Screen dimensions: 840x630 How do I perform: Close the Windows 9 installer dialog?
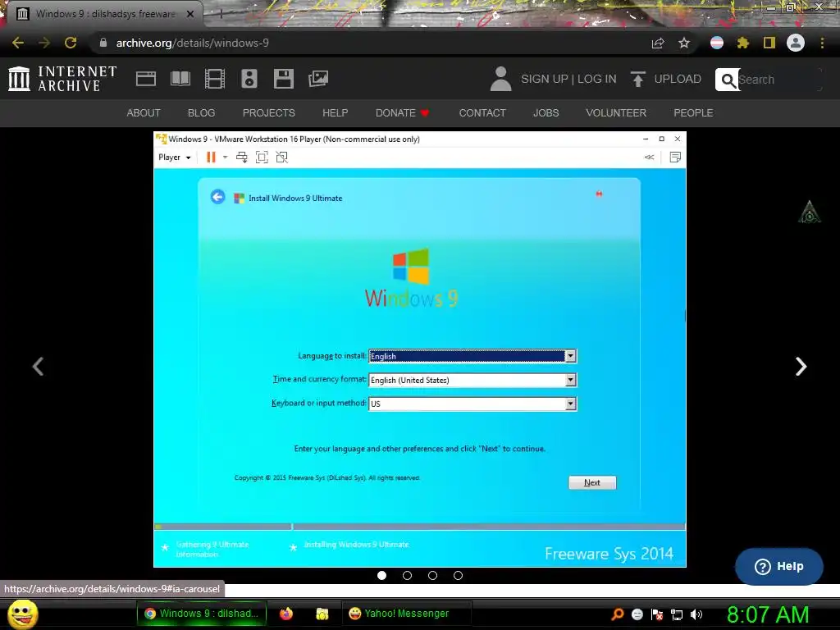pyautogui.click(x=599, y=194)
